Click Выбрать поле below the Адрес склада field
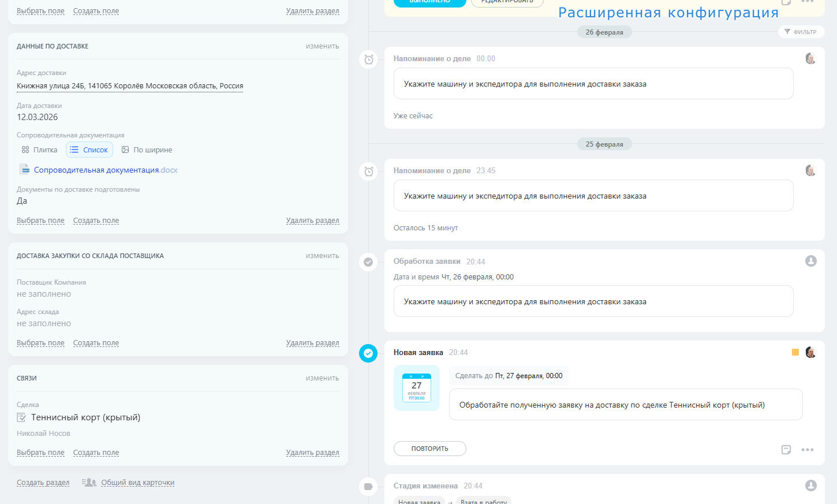Viewport: 837px width, 504px height. (x=40, y=343)
